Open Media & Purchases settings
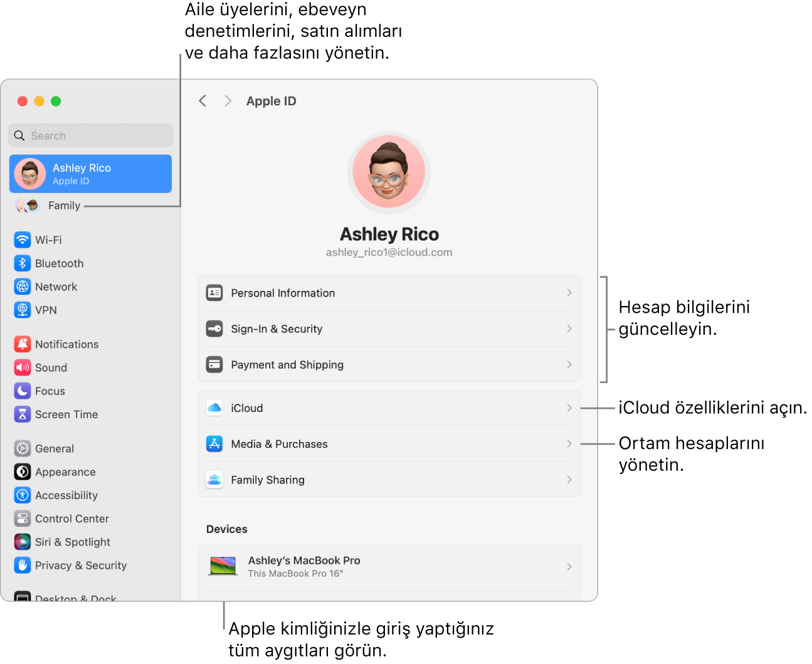The image size is (812, 664). [389, 443]
